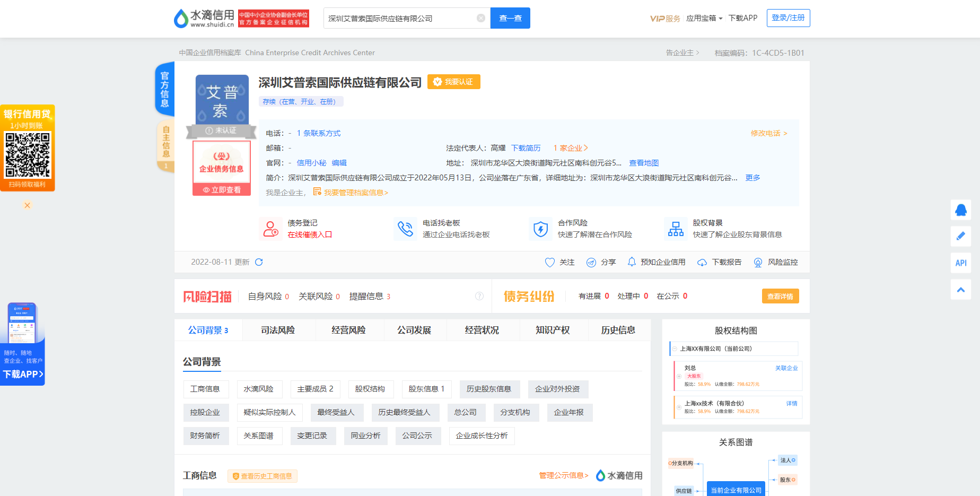The height and width of the screenshot is (496, 980).
Task: Click the refresh icon beside the update date
Action: click(x=259, y=262)
